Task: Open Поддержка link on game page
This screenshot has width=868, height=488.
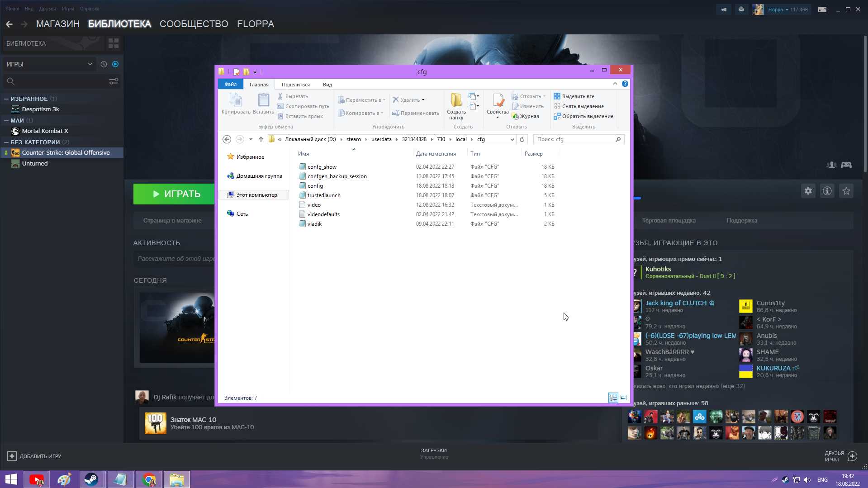Action: [742, 221]
